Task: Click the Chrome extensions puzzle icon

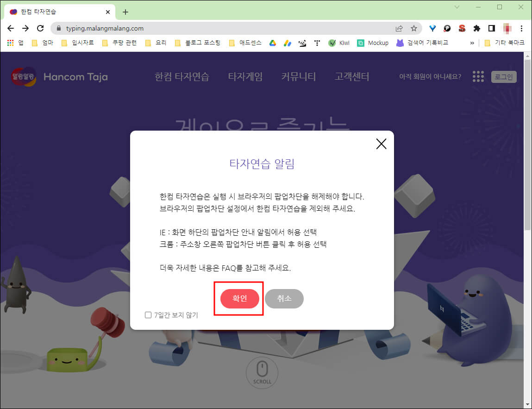Action: click(476, 28)
